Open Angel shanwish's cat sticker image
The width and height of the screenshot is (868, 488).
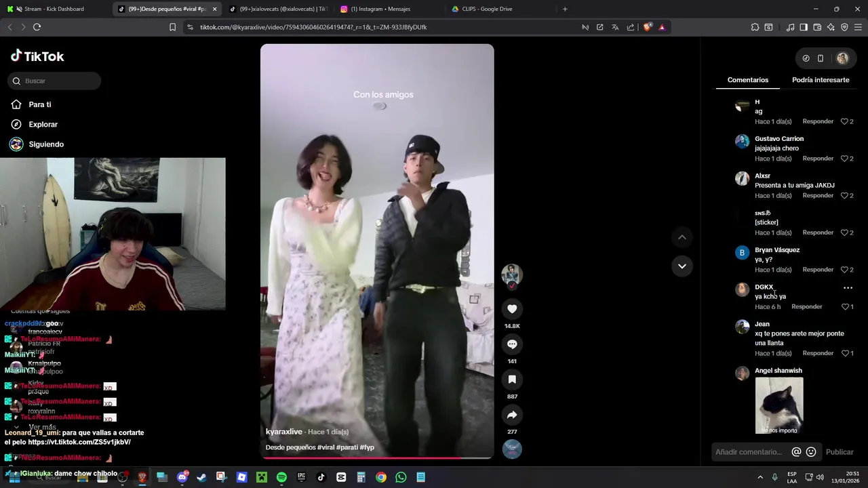[x=779, y=405]
